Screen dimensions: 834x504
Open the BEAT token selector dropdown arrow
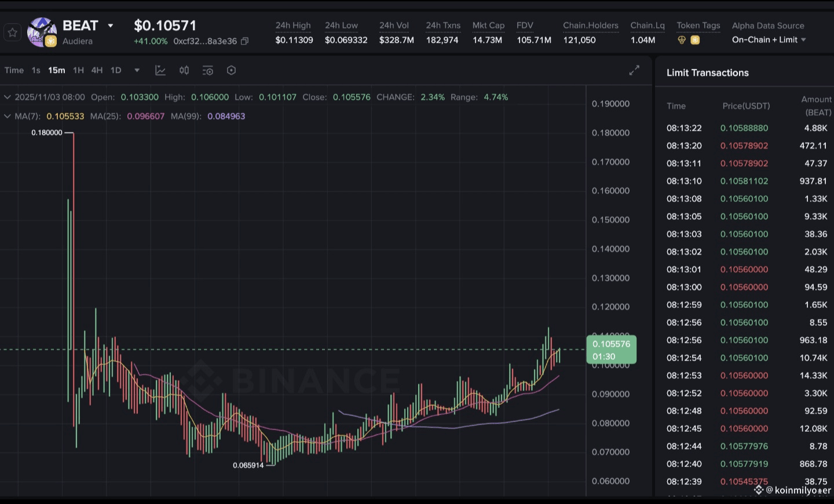click(111, 26)
